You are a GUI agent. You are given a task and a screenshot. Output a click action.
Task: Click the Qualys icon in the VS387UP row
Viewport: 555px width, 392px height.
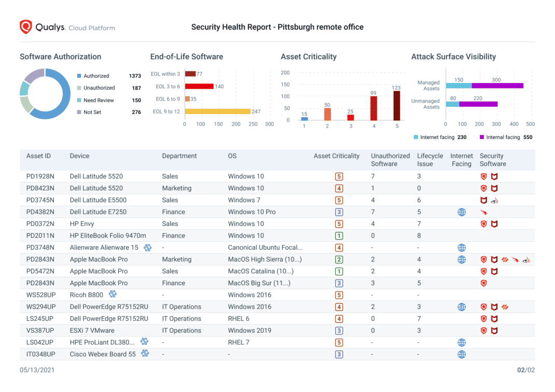[483, 330]
